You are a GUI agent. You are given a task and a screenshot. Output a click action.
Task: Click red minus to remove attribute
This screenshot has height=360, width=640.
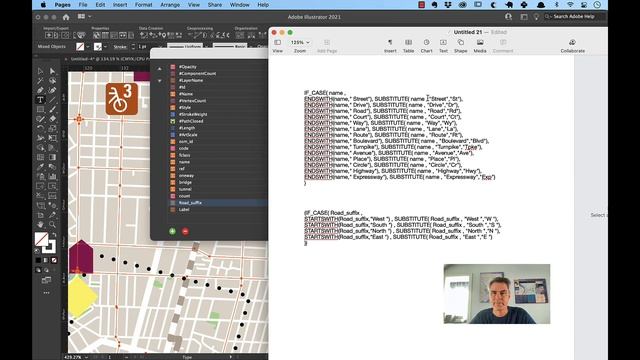[185, 231]
